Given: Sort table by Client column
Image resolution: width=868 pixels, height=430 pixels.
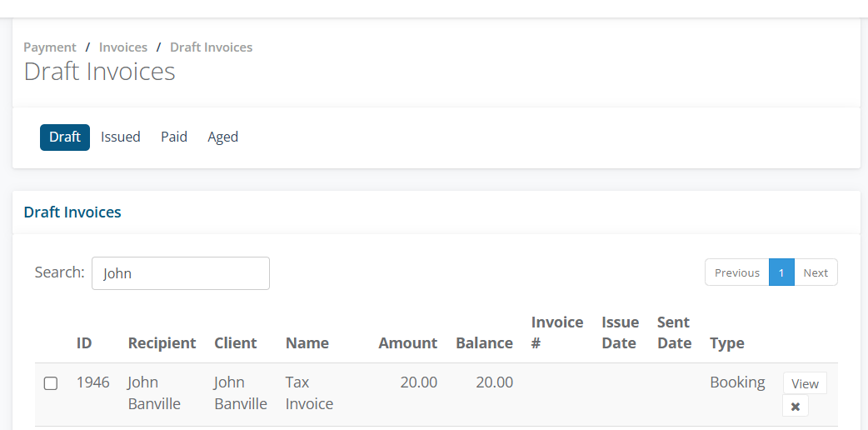Looking at the screenshot, I should click(x=235, y=343).
